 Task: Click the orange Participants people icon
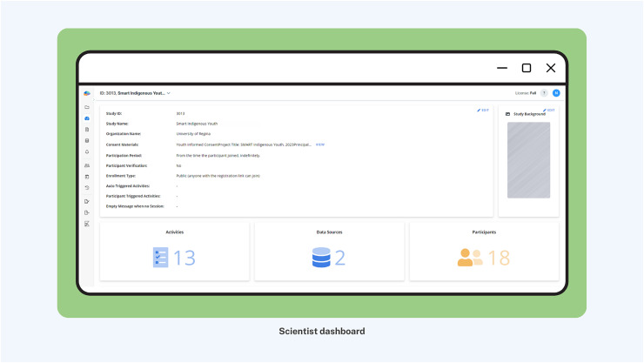[470, 258]
